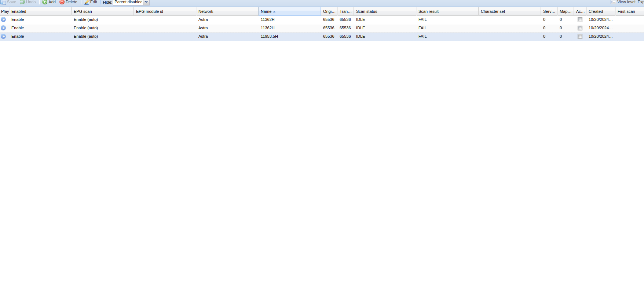Click the Save toolbar button

[x=8, y=2]
